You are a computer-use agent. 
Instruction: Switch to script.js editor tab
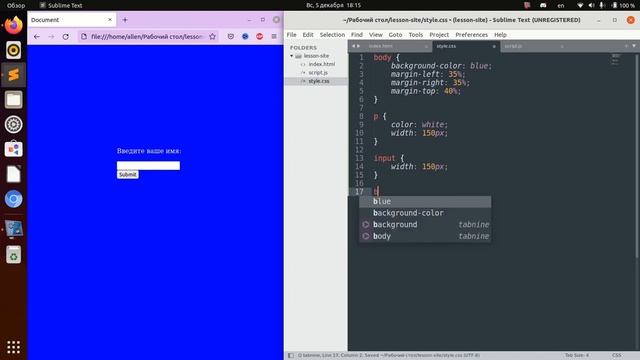513,46
